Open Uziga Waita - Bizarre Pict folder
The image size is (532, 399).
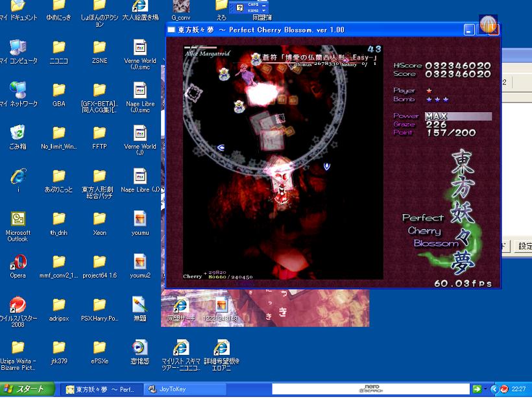(x=18, y=356)
